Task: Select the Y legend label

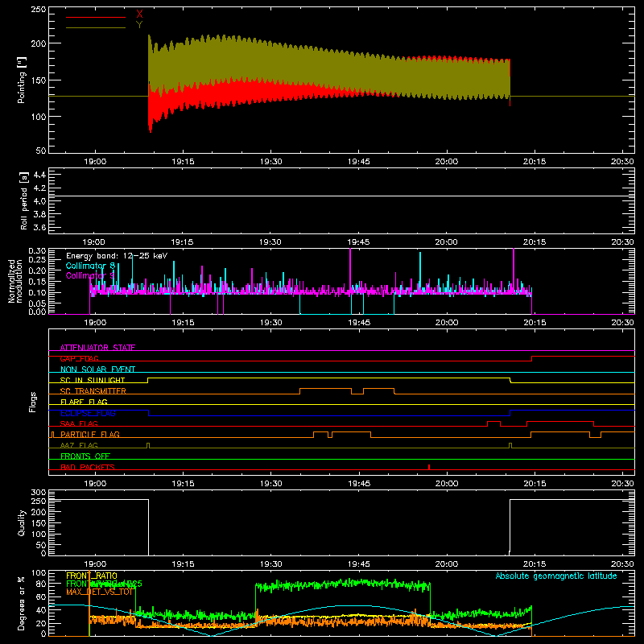Action: 139,25
